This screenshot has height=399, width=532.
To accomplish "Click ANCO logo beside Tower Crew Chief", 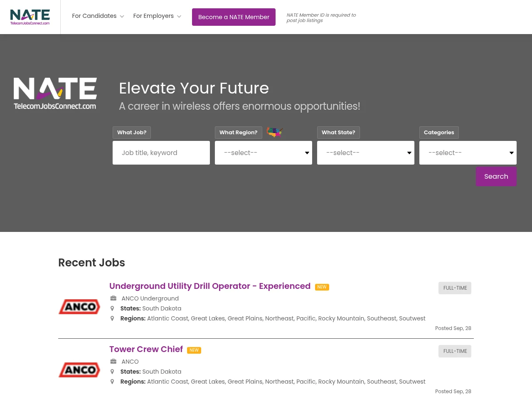I will coord(79,370).
